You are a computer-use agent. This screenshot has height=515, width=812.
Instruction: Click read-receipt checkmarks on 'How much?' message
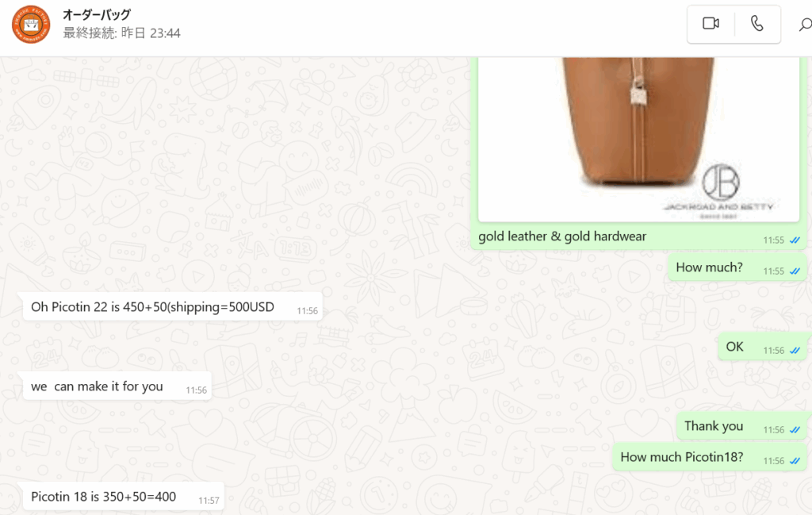795,271
